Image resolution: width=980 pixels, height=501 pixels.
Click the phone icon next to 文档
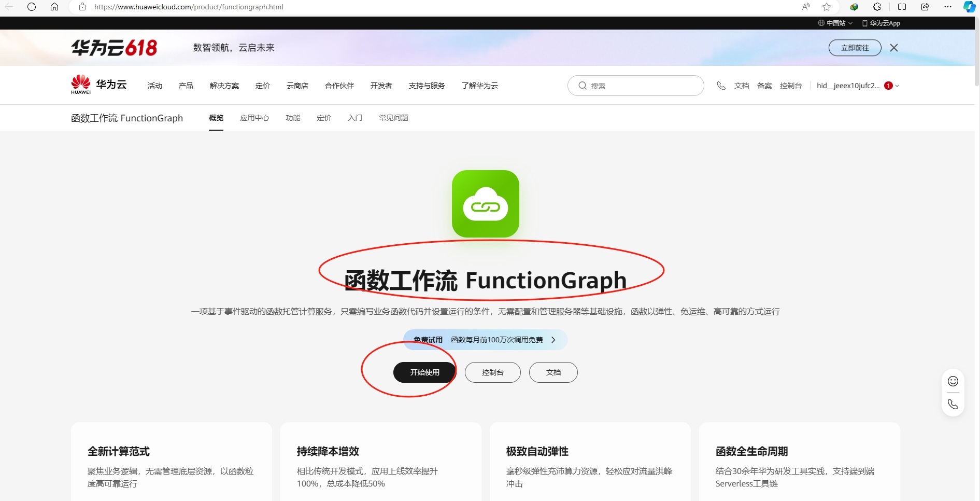(x=721, y=86)
